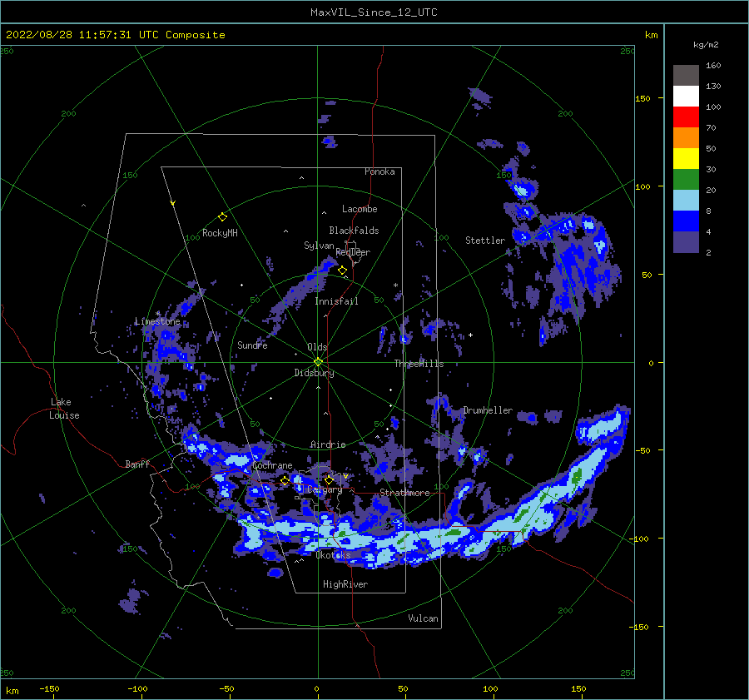749x700 pixels.
Task: Click the 'RockyMH' map label
Action: [220, 233]
